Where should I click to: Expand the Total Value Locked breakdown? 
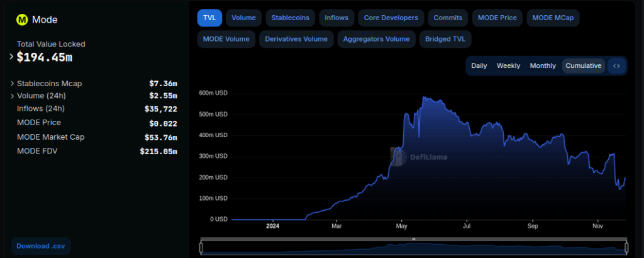pos(11,57)
